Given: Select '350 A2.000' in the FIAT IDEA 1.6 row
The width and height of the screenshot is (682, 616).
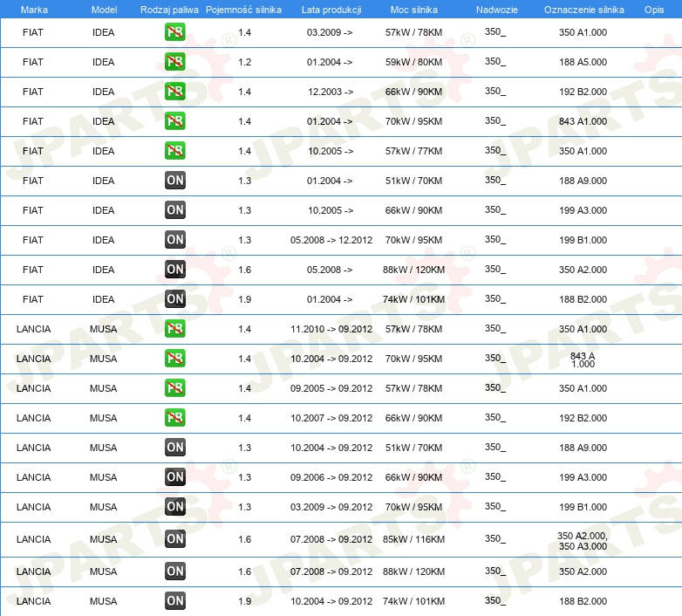Looking at the screenshot, I should click(583, 270).
